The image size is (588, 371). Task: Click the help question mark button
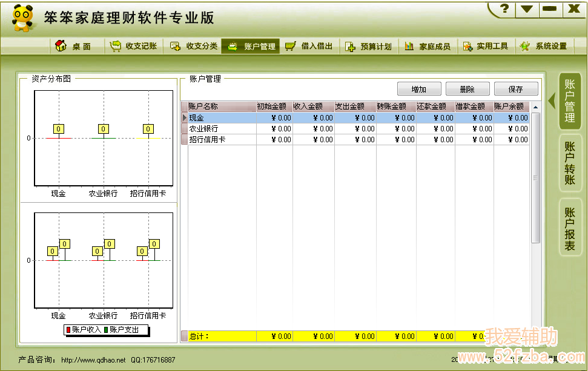tap(503, 9)
